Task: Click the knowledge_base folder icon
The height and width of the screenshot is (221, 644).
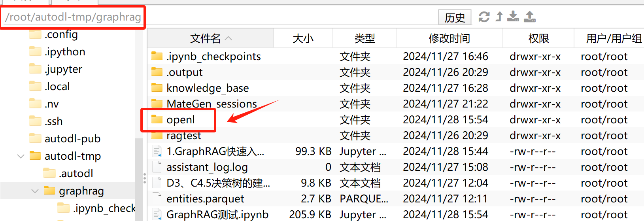Action: [x=157, y=87]
